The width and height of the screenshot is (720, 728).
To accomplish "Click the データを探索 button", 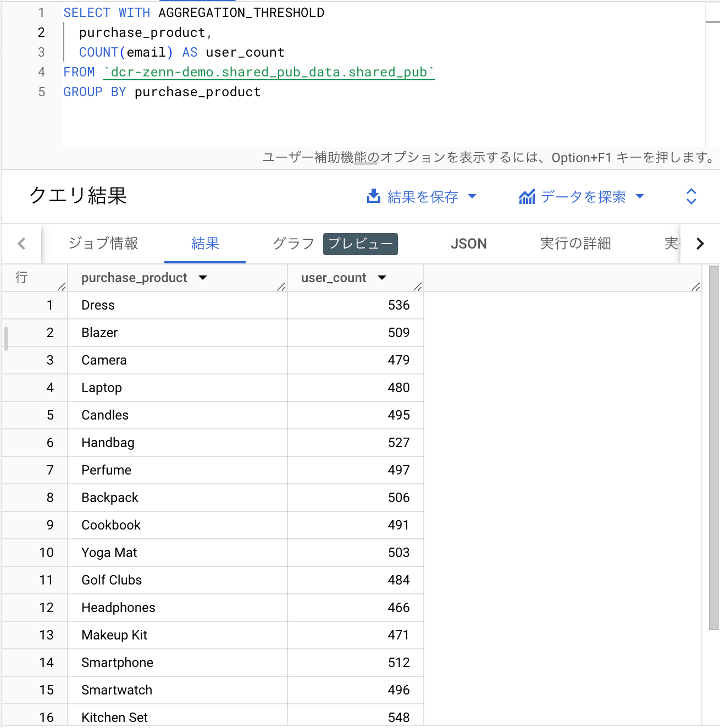I will [x=582, y=196].
